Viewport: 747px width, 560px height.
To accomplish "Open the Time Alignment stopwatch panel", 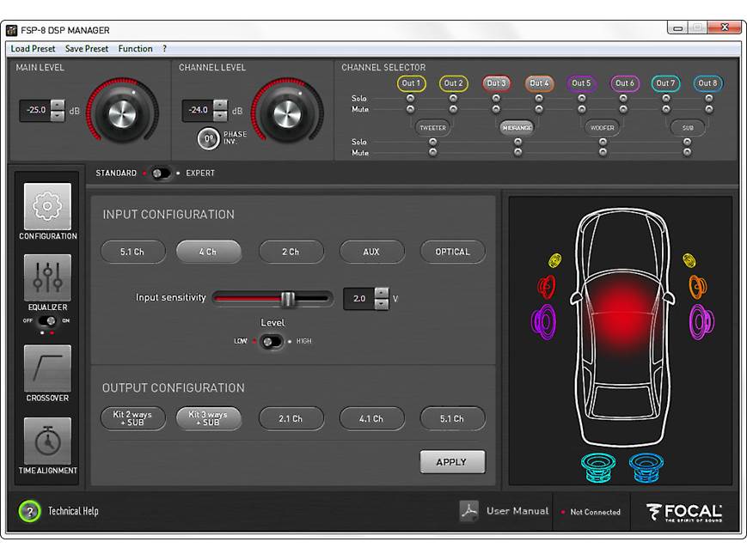I will click(x=47, y=441).
